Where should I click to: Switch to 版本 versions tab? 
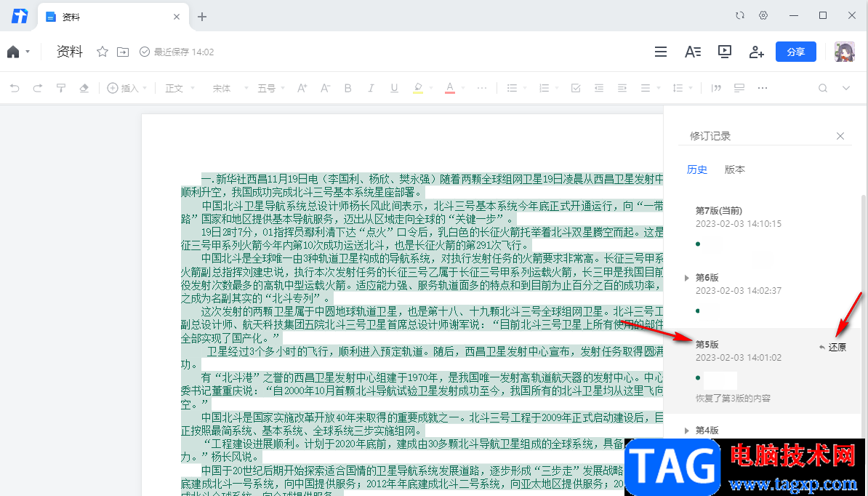pyautogui.click(x=734, y=169)
